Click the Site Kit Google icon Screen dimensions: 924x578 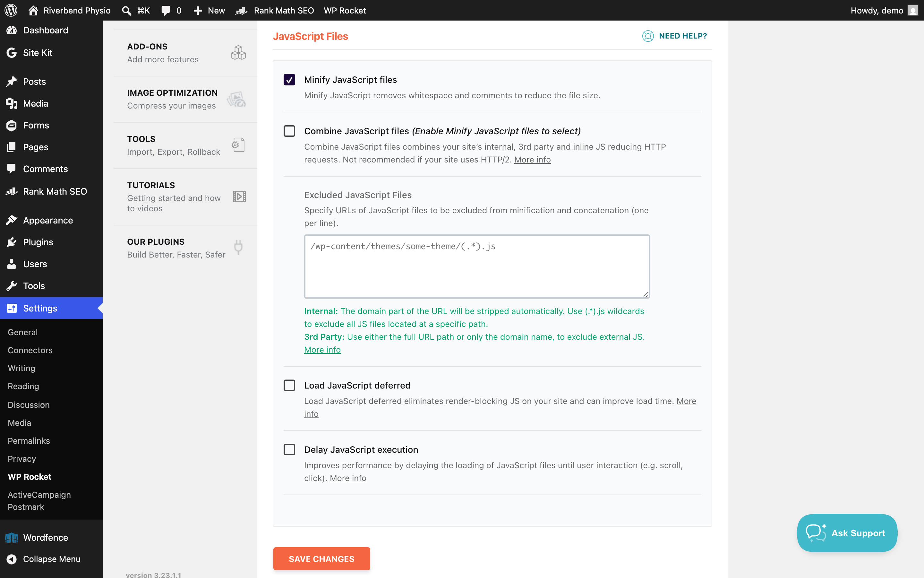[x=12, y=53]
